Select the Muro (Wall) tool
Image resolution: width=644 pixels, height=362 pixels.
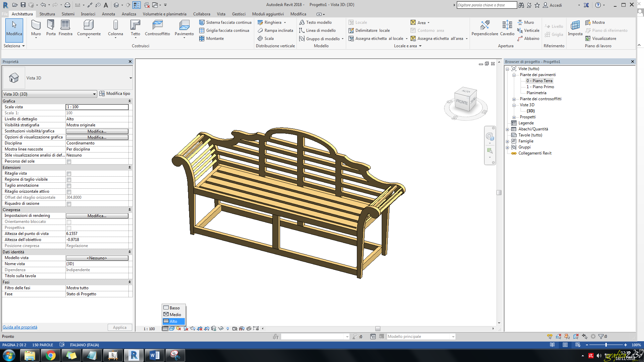click(x=36, y=28)
